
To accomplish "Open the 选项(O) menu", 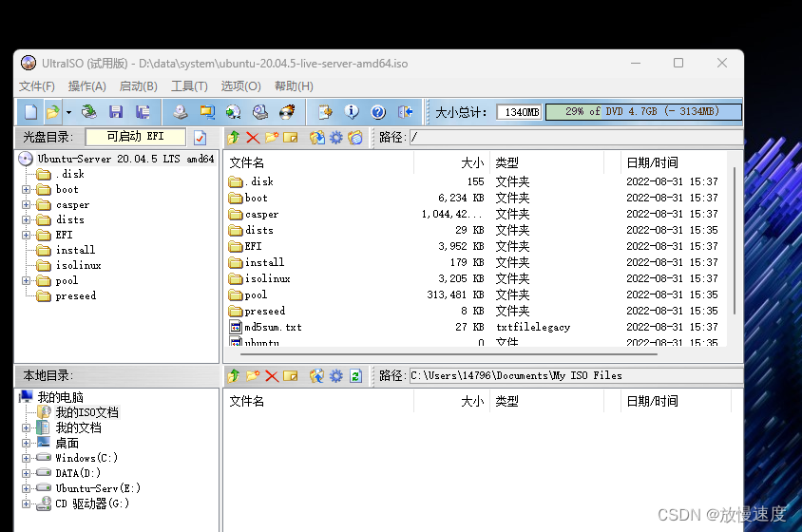I will pyautogui.click(x=241, y=85).
